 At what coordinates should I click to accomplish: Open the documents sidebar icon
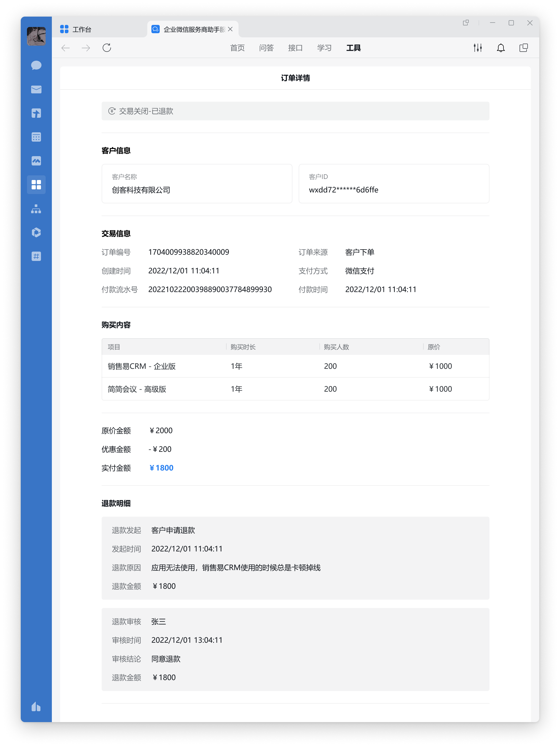coord(36,113)
